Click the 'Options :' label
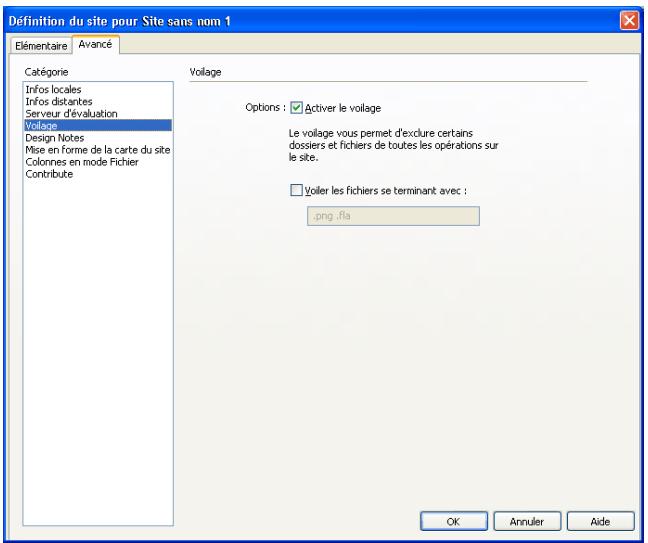The width and height of the screenshot is (648, 543). pyautogui.click(x=265, y=107)
